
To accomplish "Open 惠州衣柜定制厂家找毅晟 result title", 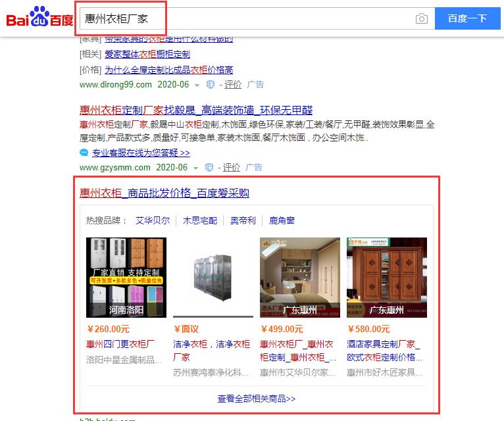I will [196, 111].
